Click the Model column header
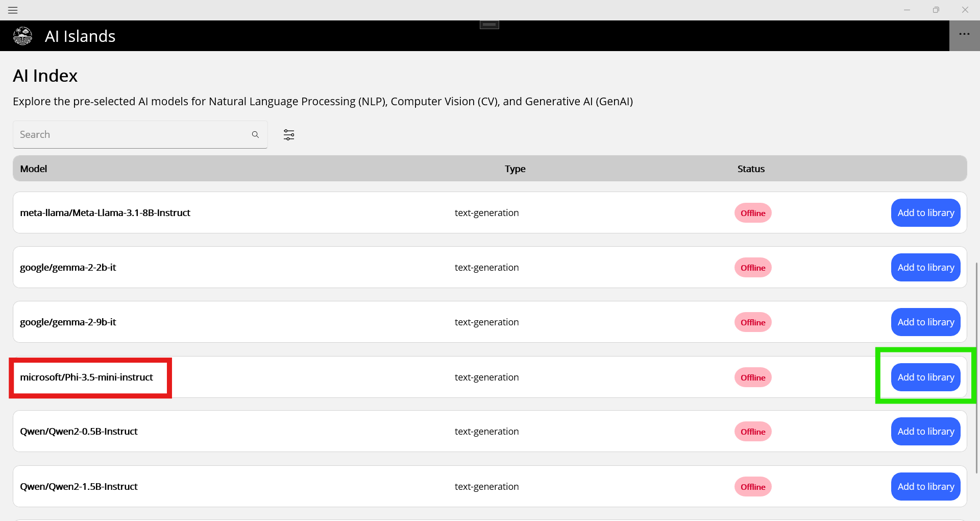980x521 pixels. 34,169
